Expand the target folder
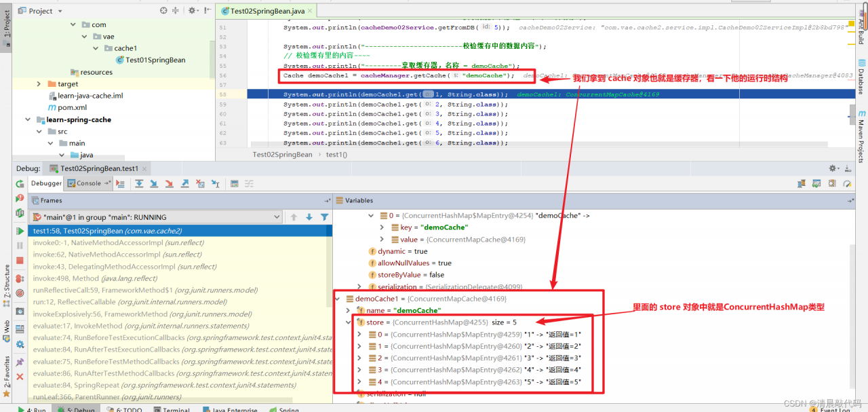Image resolution: width=868 pixels, height=412 pixels. (x=39, y=83)
